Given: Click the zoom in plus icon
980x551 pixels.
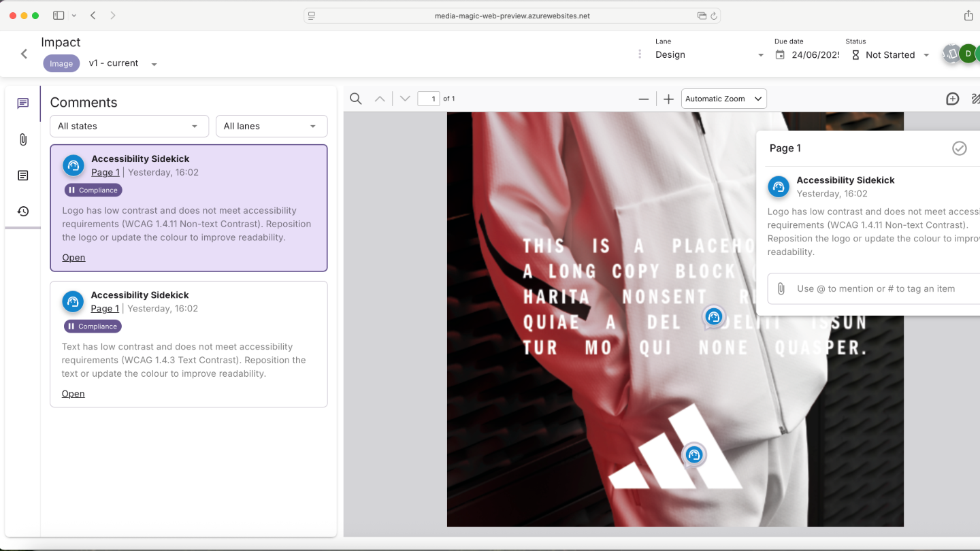Looking at the screenshot, I should pos(668,99).
